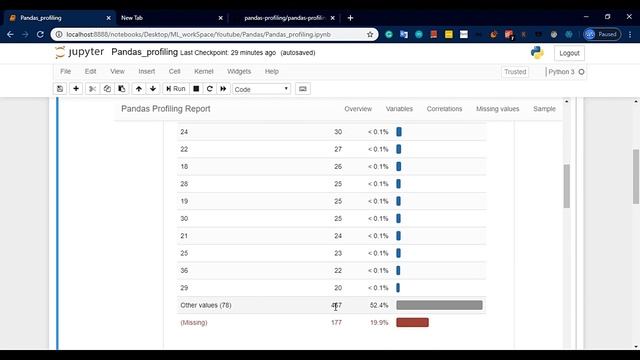The image size is (640, 360).
Task: Restart the kernel icon
Action: pos(210,89)
